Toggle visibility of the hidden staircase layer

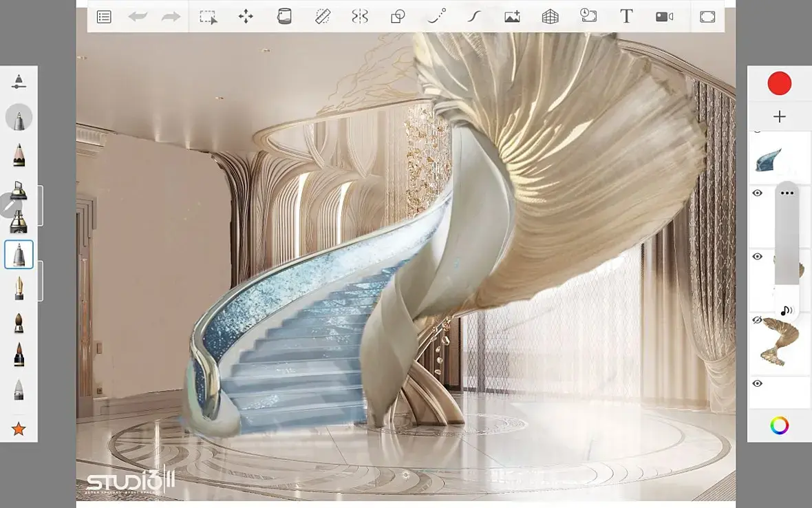click(x=757, y=320)
